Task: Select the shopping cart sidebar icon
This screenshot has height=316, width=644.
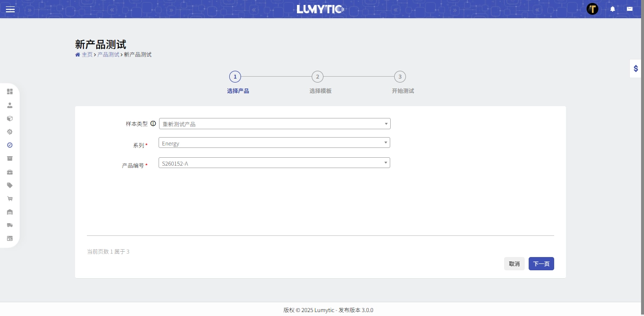Action: pyautogui.click(x=10, y=199)
